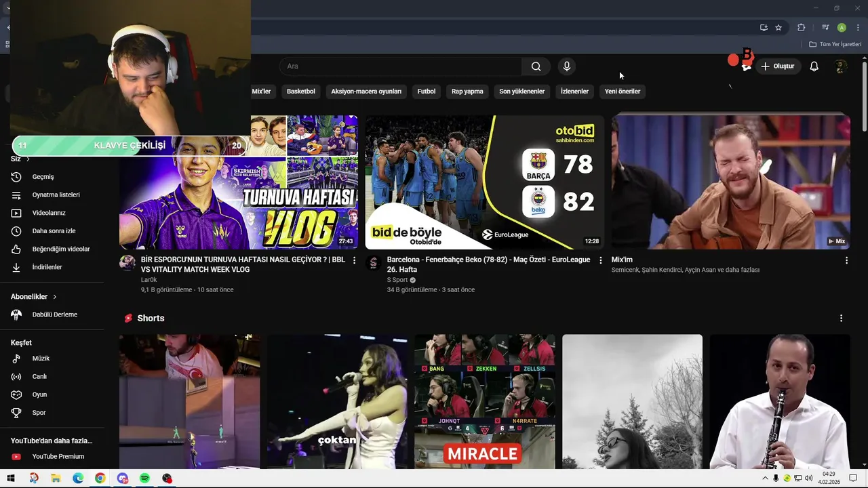Show hidden system tray icons
The image size is (868, 488).
765,479
